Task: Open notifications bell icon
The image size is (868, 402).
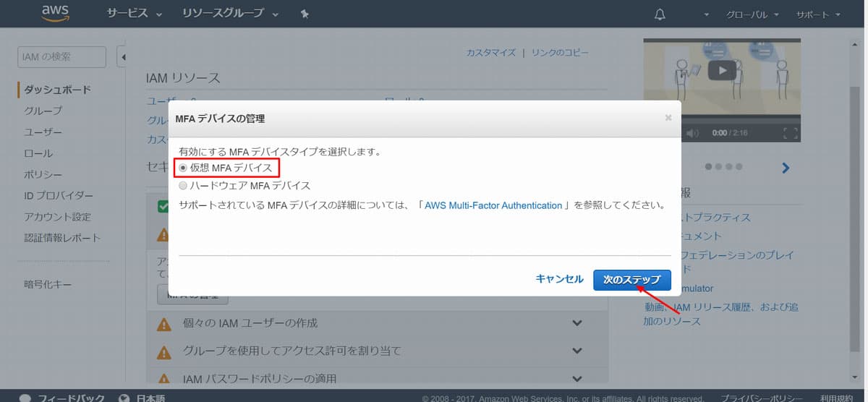Action: [x=660, y=14]
